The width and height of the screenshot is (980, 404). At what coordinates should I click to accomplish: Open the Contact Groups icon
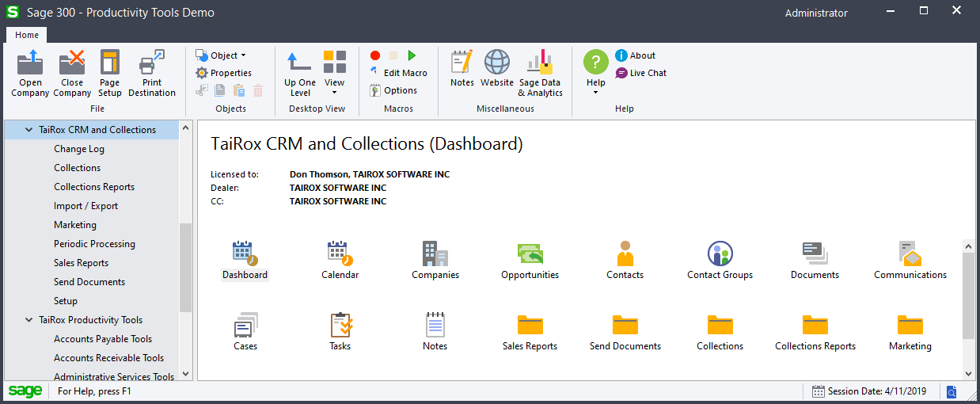pos(720,253)
